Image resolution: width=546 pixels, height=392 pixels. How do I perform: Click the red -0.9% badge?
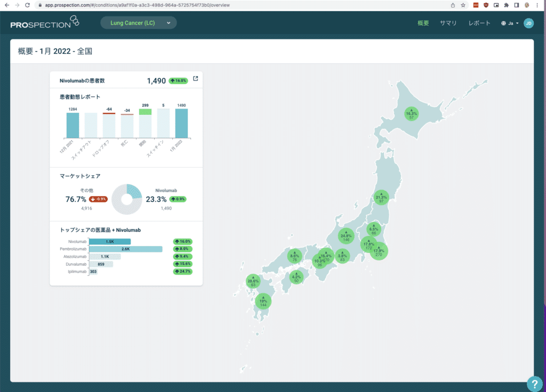98,199
